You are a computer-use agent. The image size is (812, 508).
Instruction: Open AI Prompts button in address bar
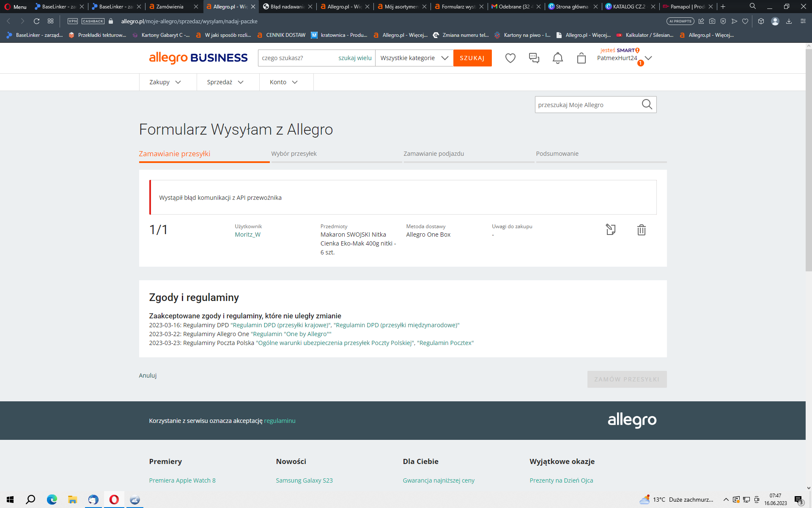coord(680,21)
